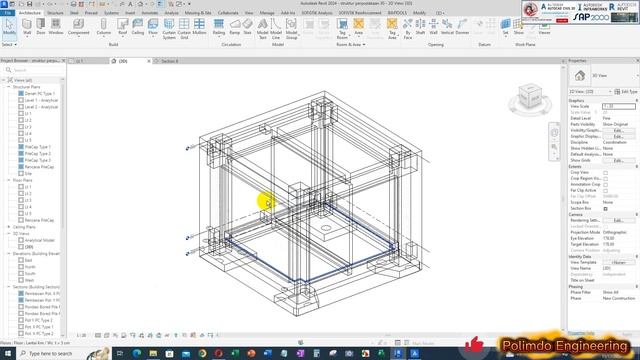Open the Manage ribbon tab
Image resolution: width=640 pixels, height=360 pixels.
tap(267, 13)
